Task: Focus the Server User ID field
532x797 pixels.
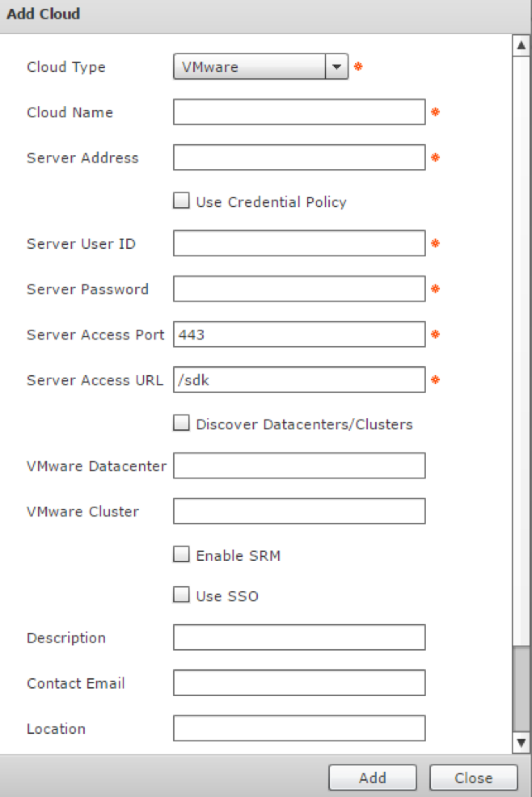Action: pos(298,243)
